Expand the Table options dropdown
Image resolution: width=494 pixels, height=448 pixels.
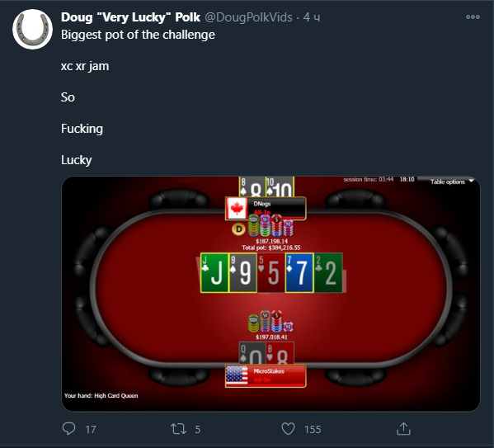(x=452, y=182)
